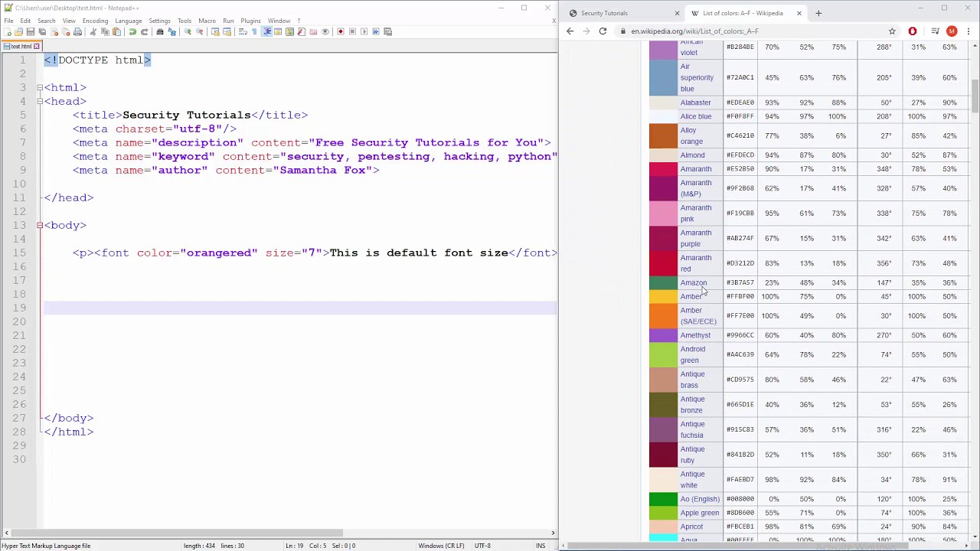Image resolution: width=980 pixels, height=551 pixels.
Task: Toggle word wrap in Notepad++ toolbar
Action: coord(243,31)
